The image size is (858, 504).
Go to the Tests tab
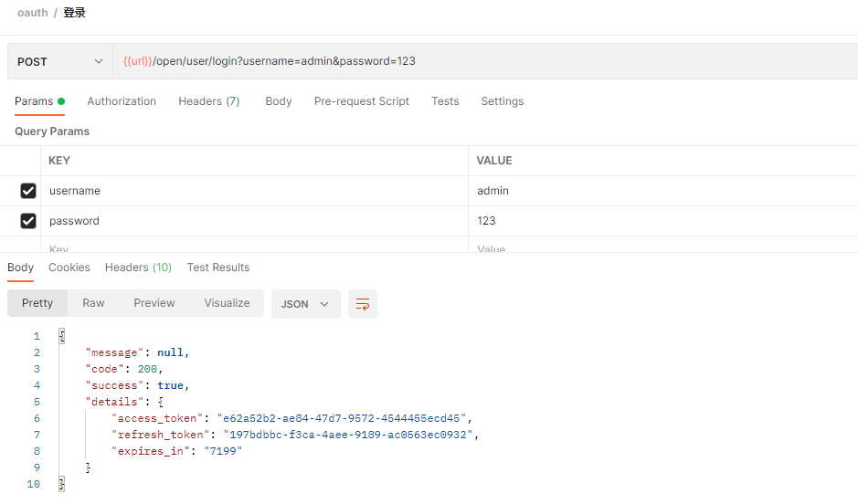(x=445, y=101)
